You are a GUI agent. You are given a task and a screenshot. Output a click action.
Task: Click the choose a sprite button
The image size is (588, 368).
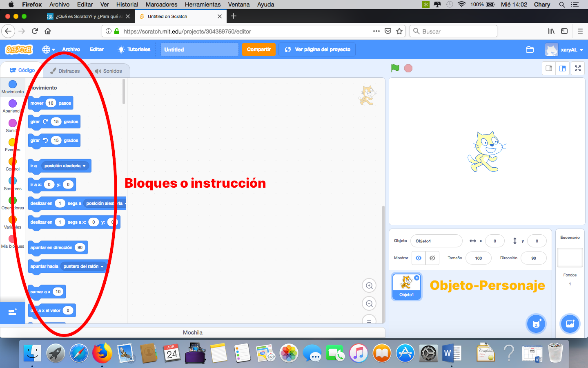(536, 324)
